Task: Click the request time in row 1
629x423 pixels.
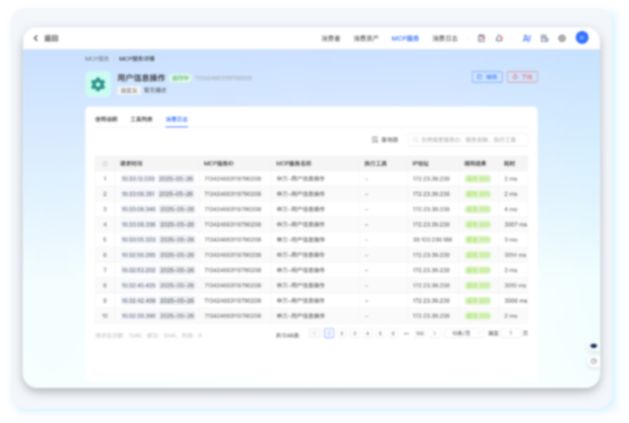Action: (x=157, y=179)
